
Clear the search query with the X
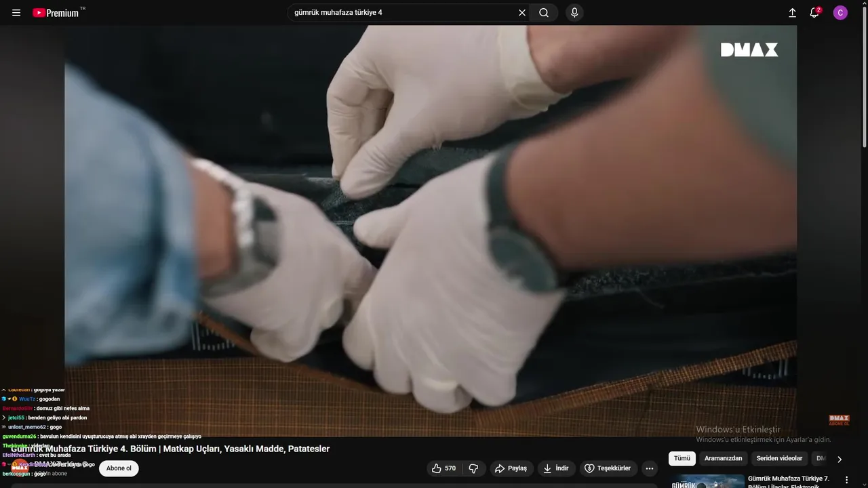coord(522,13)
